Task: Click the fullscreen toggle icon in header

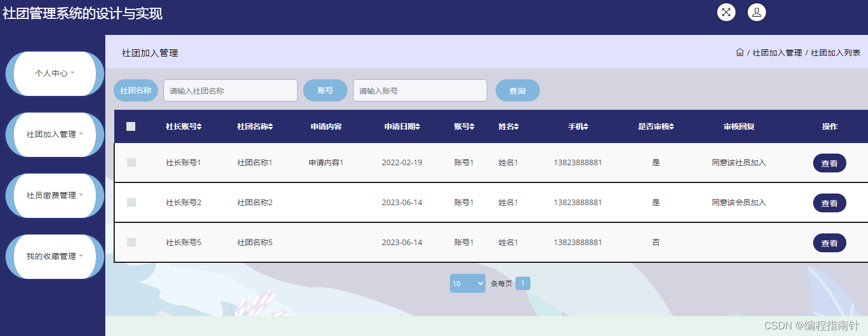Action: click(726, 12)
